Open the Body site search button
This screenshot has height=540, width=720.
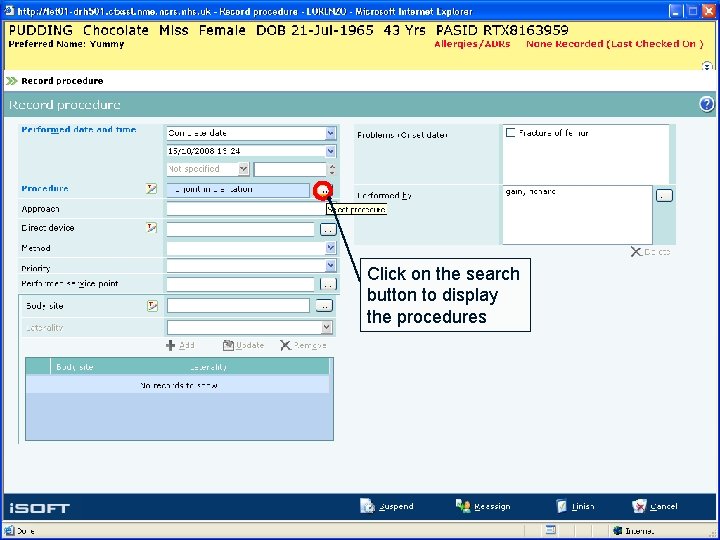click(324, 306)
